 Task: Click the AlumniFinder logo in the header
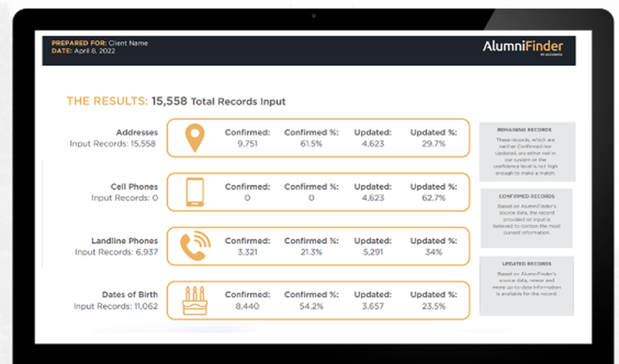pos(522,48)
